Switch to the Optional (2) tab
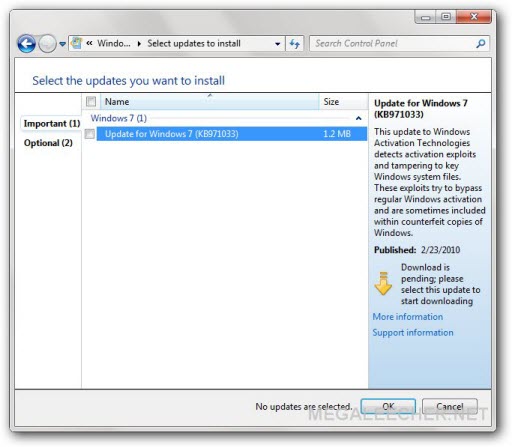512x447 pixels. coord(48,143)
